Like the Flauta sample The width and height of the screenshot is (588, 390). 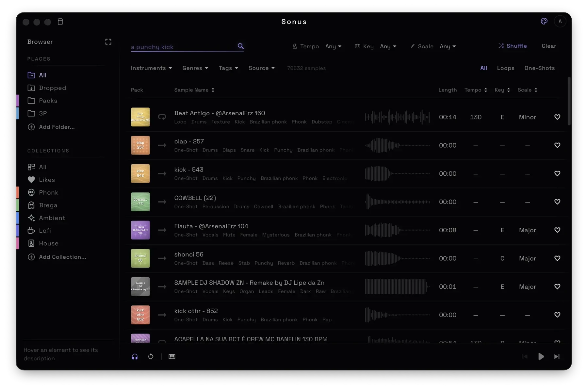pyautogui.click(x=557, y=230)
